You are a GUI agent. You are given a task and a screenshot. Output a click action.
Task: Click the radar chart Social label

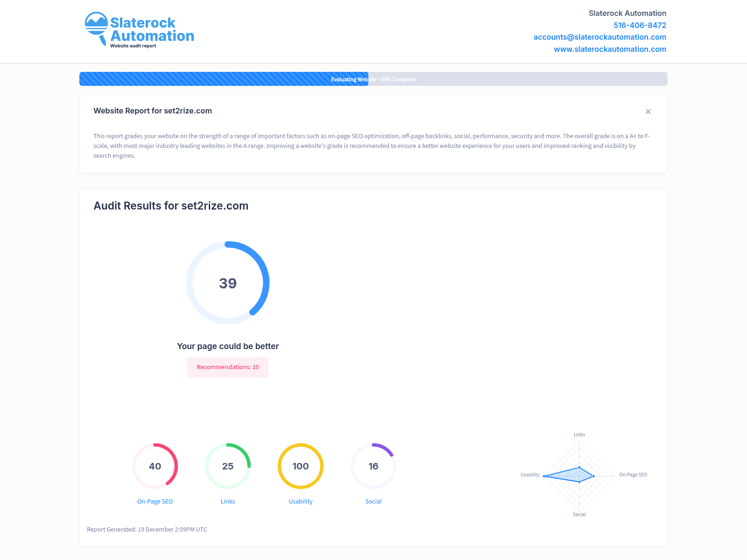tap(579, 514)
